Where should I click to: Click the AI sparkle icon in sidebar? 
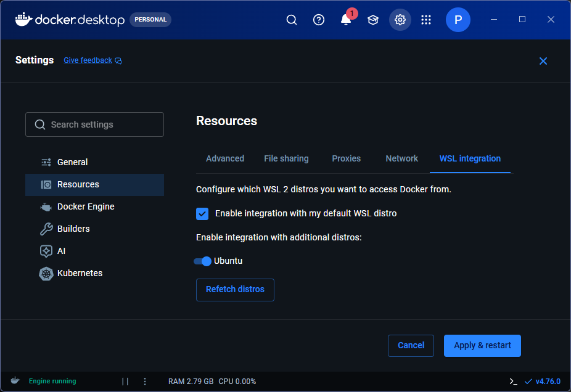click(46, 251)
